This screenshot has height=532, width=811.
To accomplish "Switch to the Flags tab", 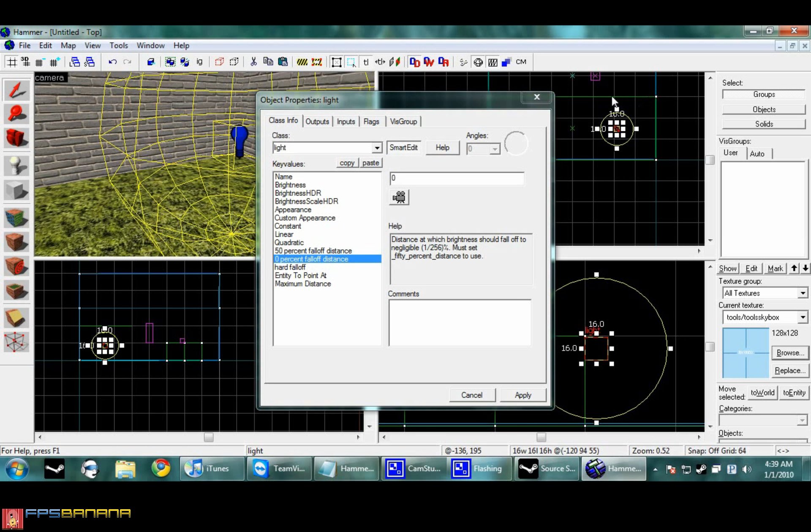I will pyautogui.click(x=371, y=122).
